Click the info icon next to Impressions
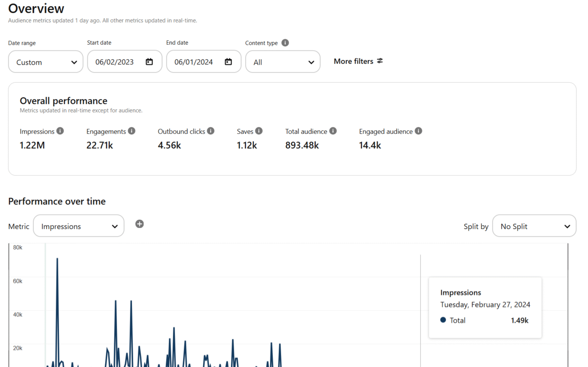The height and width of the screenshot is (367, 588). [60, 131]
